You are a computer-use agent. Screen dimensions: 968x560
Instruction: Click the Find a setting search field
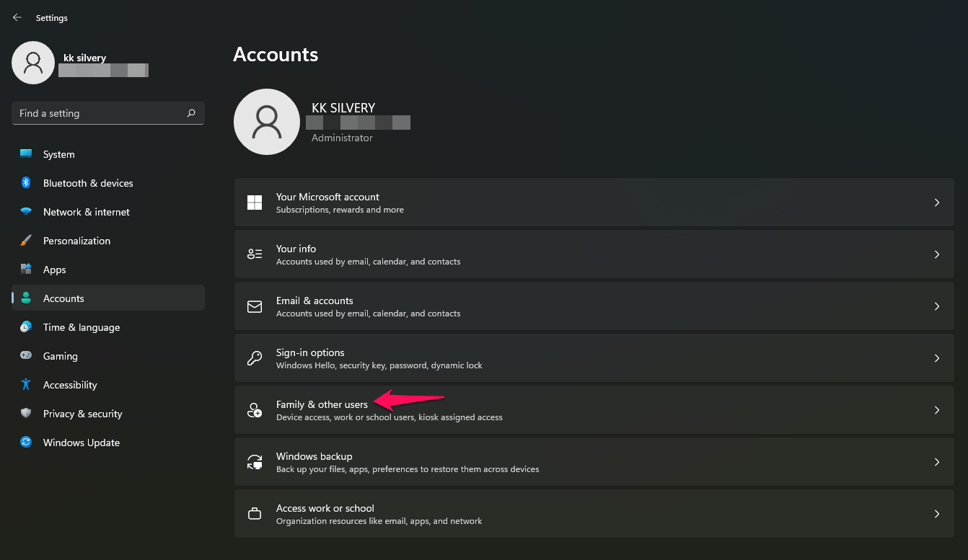click(107, 113)
